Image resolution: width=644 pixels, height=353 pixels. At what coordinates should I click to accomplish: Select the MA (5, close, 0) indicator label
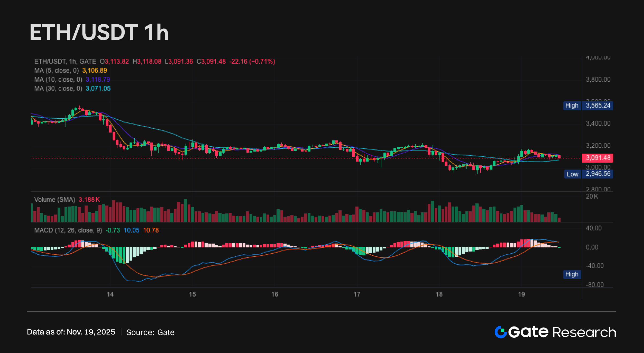tap(56, 70)
